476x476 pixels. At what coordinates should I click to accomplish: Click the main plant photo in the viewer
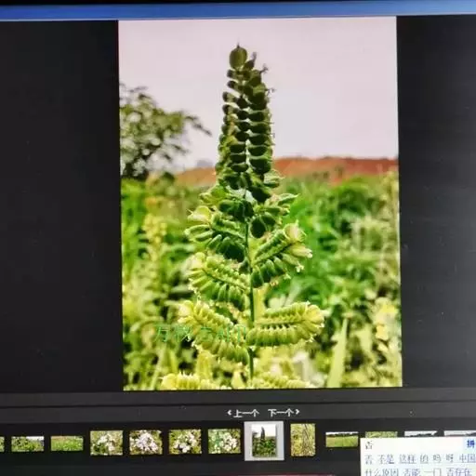pyautogui.click(x=259, y=204)
